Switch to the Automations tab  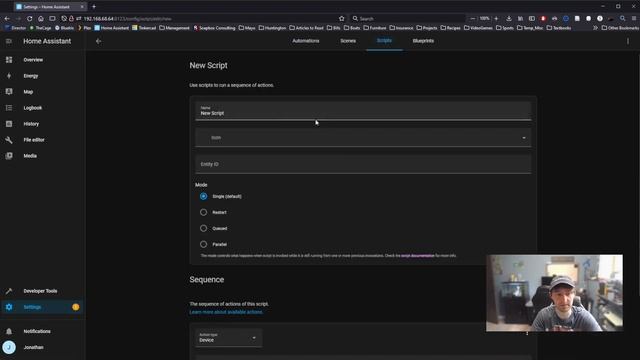tap(306, 41)
